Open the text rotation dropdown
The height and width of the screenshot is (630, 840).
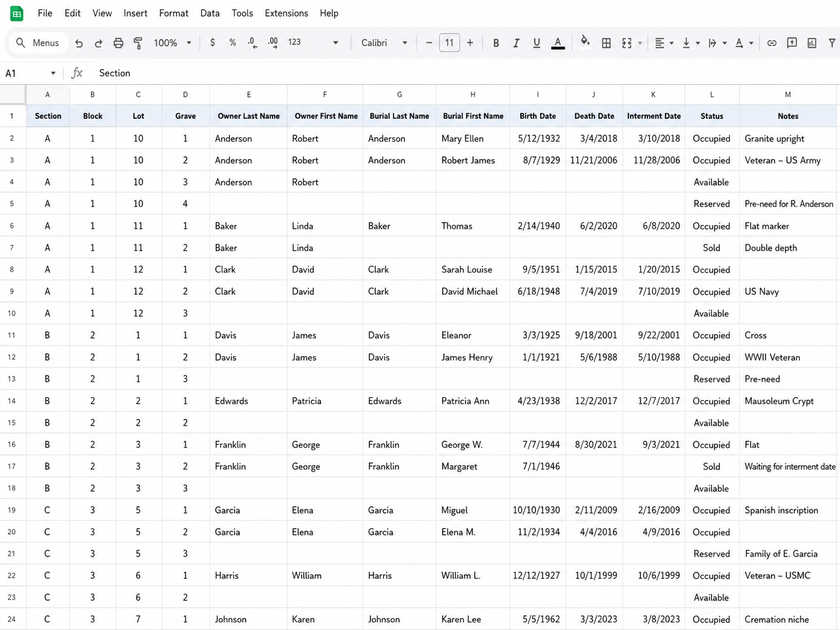(744, 43)
